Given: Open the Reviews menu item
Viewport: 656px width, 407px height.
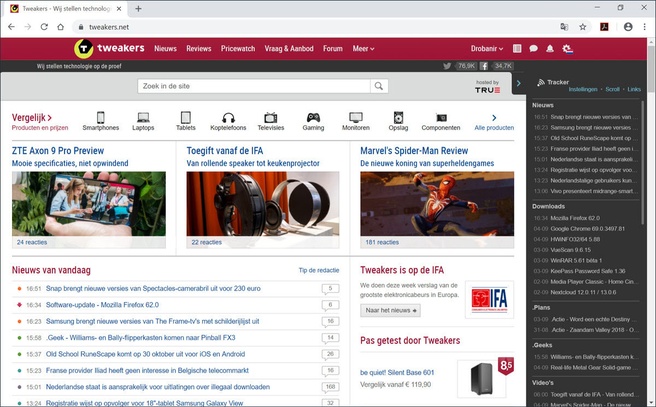Looking at the screenshot, I should point(199,49).
